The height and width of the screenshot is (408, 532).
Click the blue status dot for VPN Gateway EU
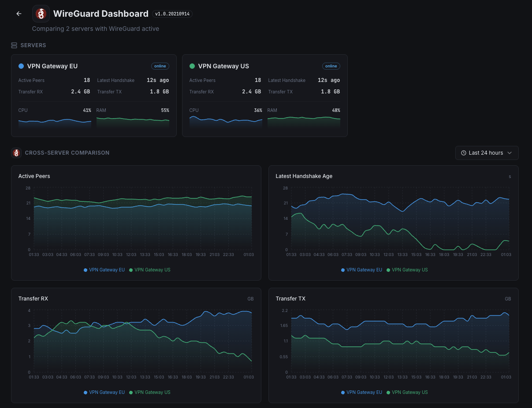click(21, 66)
